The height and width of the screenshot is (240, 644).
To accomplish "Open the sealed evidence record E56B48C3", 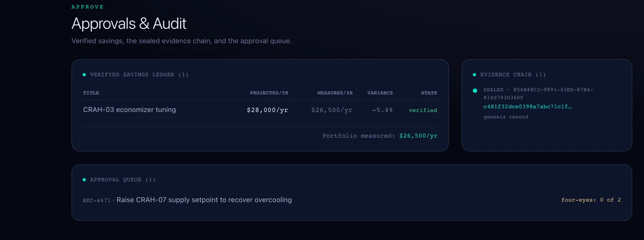I will [x=538, y=93].
